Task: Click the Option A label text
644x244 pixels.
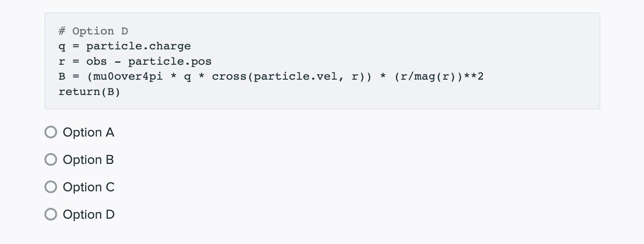Action: pyautogui.click(x=88, y=132)
